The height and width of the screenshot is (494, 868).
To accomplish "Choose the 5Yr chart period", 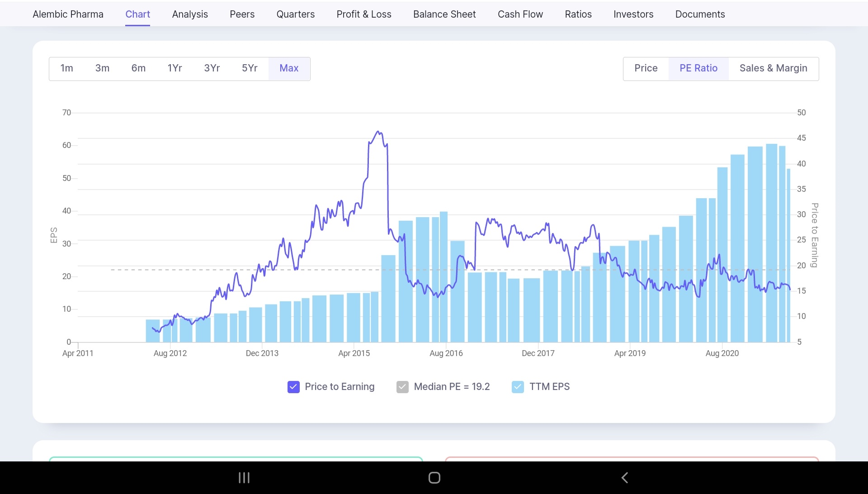I will tap(250, 68).
